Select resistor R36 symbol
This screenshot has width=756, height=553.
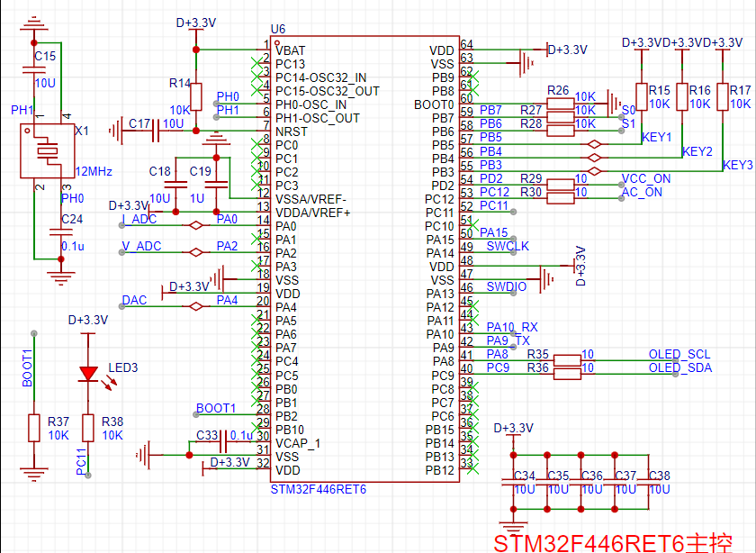567,374
